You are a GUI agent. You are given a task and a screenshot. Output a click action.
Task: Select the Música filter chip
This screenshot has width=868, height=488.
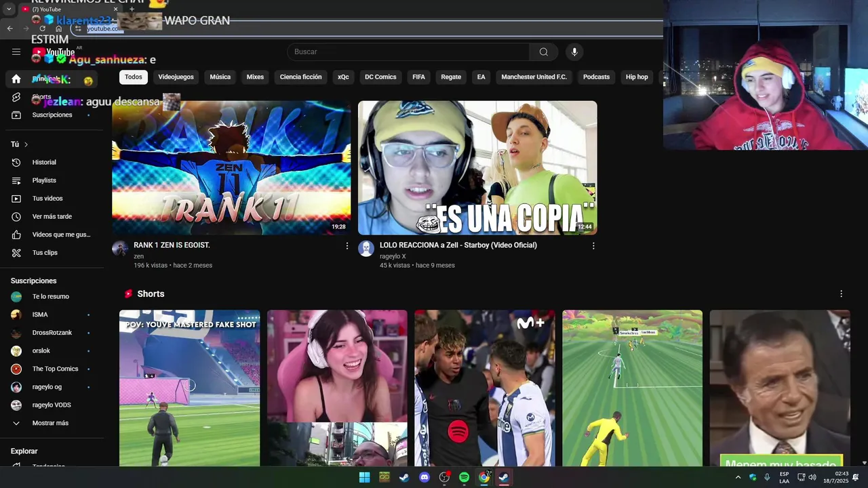pos(220,77)
